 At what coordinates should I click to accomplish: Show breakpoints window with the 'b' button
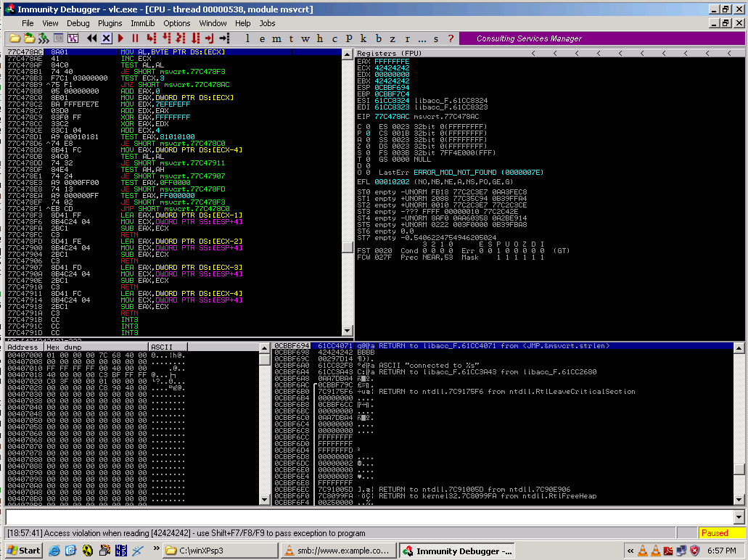(378, 38)
